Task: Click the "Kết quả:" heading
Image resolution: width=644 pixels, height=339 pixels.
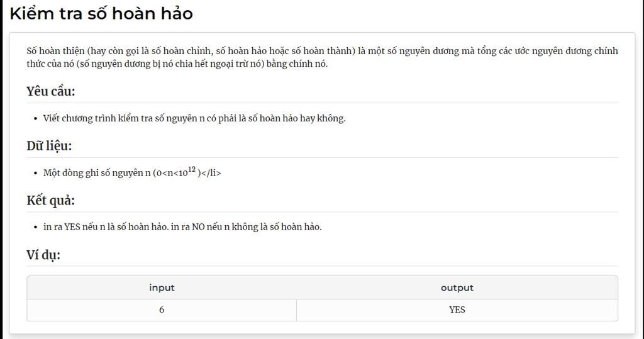Action: (50, 201)
